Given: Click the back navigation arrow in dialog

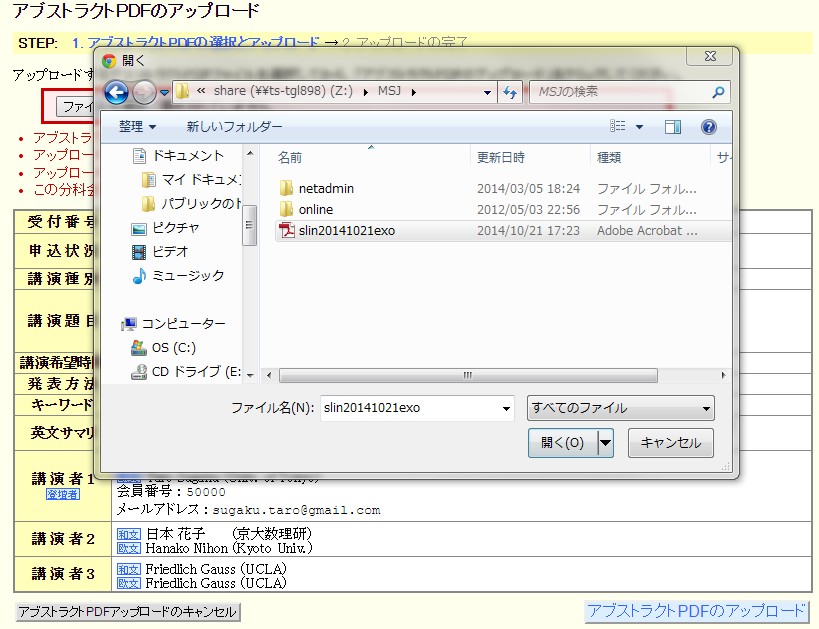Looking at the screenshot, I should (x=116, y=92).
